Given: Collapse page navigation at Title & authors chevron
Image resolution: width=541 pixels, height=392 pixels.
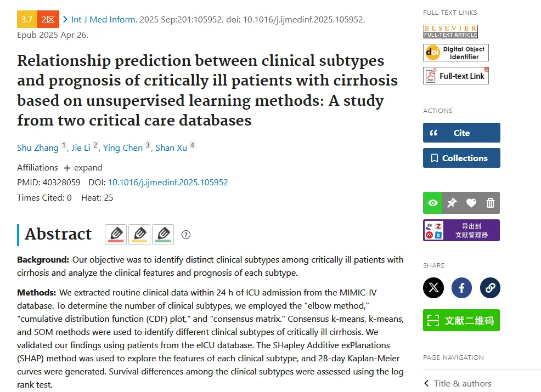Looking at the screenshot, I should tap(426, 383).
